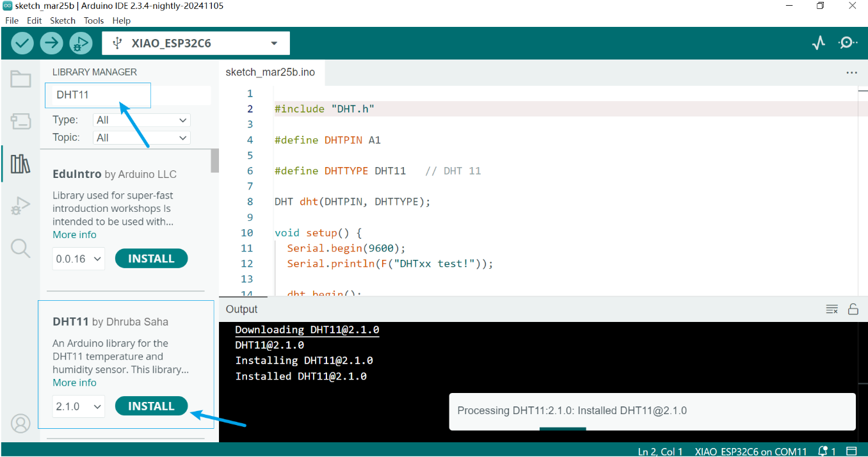
Task: Open the XIAO_ESP32C6 board selector dropdown
Action: pos(196,44)
